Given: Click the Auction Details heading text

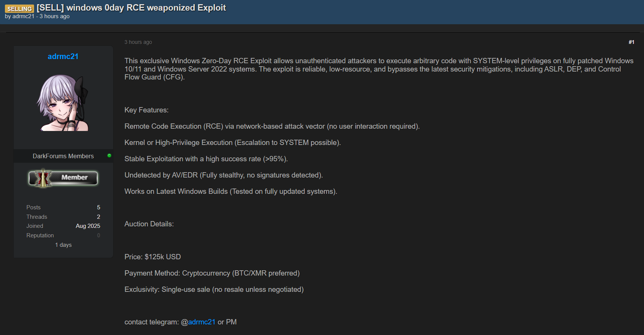Looking at the screenshot, I should pyautogui.click(x=149, y=224).
